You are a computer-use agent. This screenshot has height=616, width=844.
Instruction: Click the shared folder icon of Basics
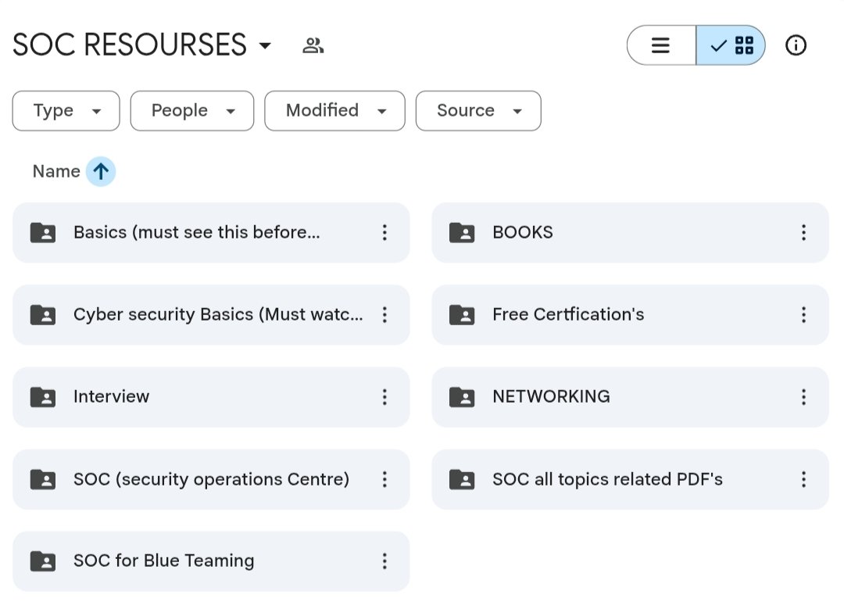tap(43, 233)
